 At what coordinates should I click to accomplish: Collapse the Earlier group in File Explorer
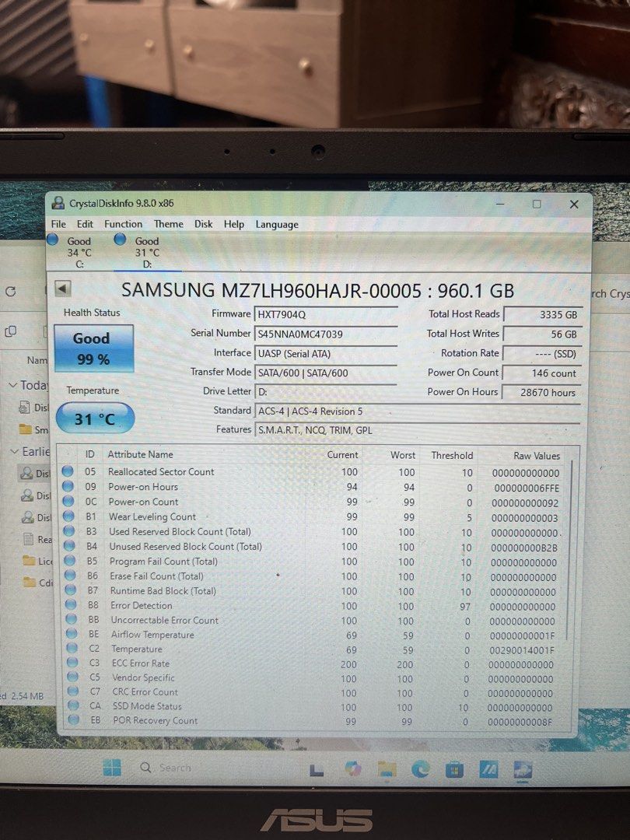click(x=15, y=452)
